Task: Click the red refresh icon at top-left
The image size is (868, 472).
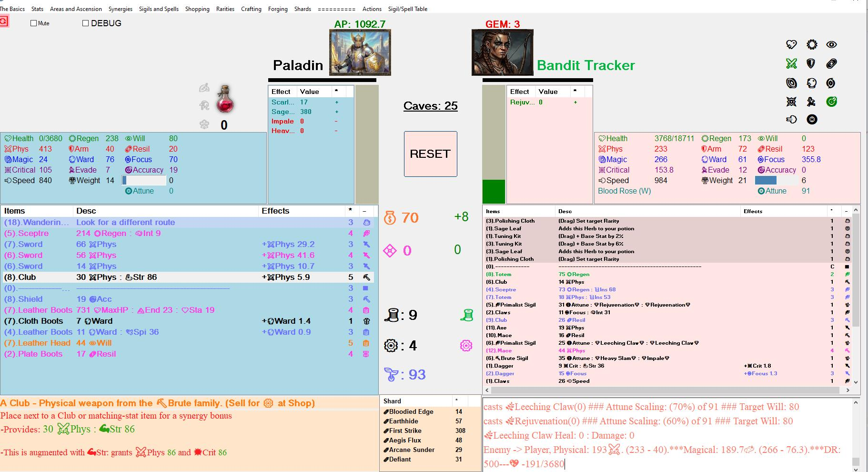Action: 4,21
